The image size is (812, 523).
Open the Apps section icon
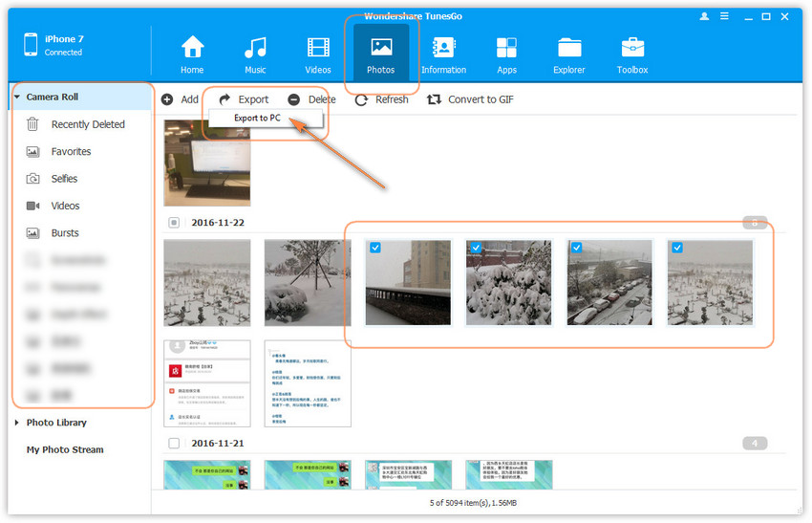[506, 48]
